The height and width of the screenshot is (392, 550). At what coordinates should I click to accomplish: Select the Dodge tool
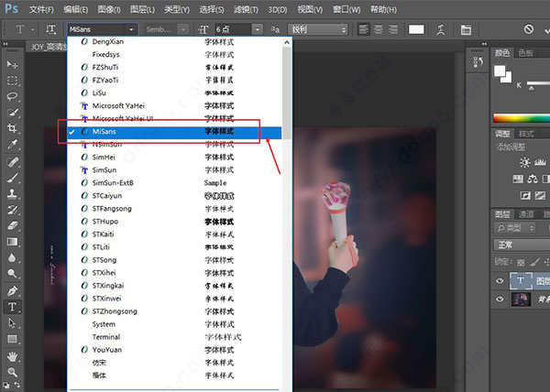click(x=12, y=274)
